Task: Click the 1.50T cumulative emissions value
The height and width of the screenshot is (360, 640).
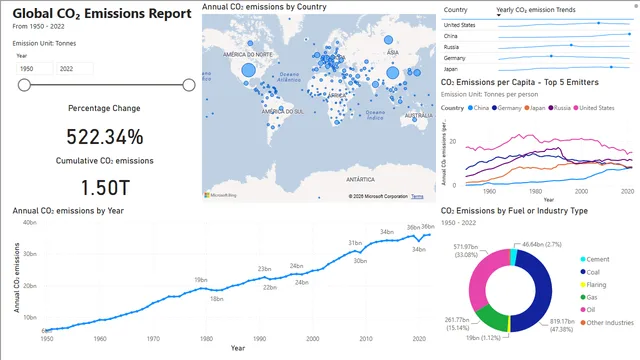Action: click(105, 188)
